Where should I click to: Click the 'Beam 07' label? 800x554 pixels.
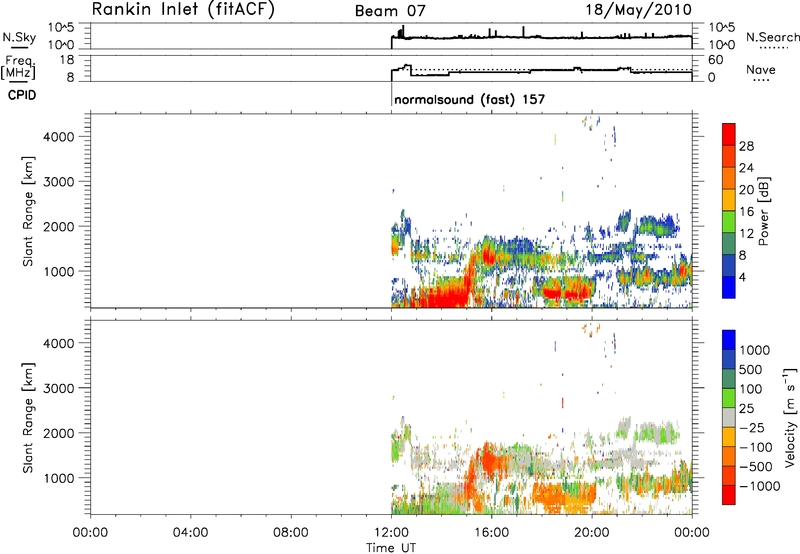(x=390, y=11)
